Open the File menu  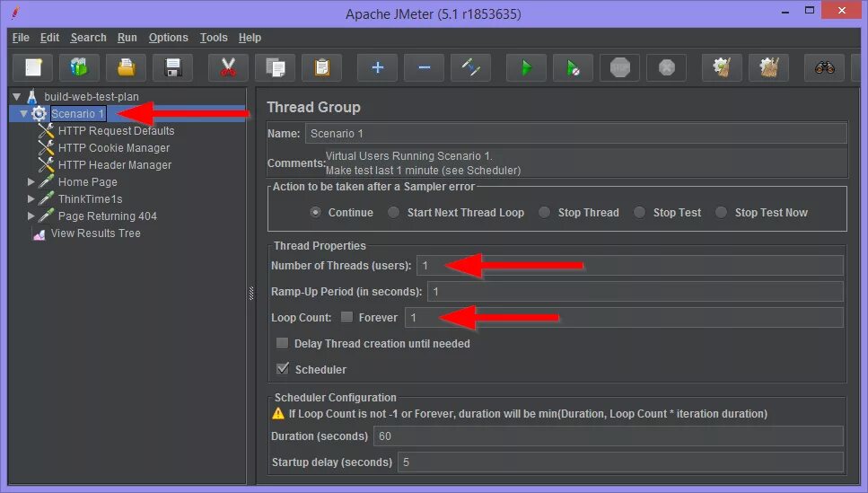click(x=21, y=38)
